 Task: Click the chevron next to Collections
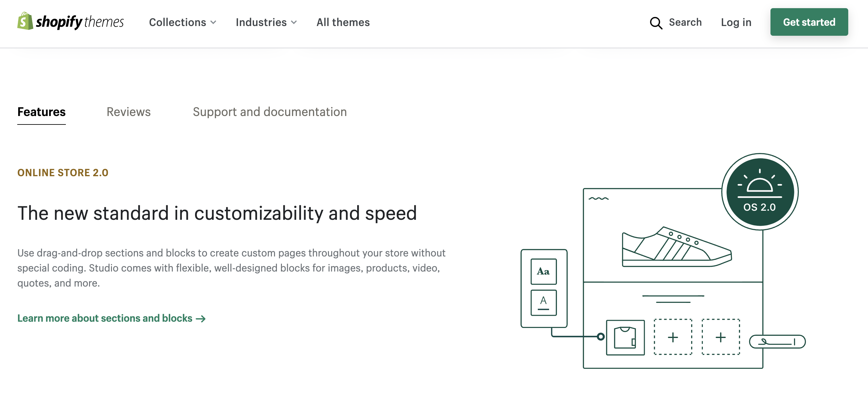pos(213,23)
